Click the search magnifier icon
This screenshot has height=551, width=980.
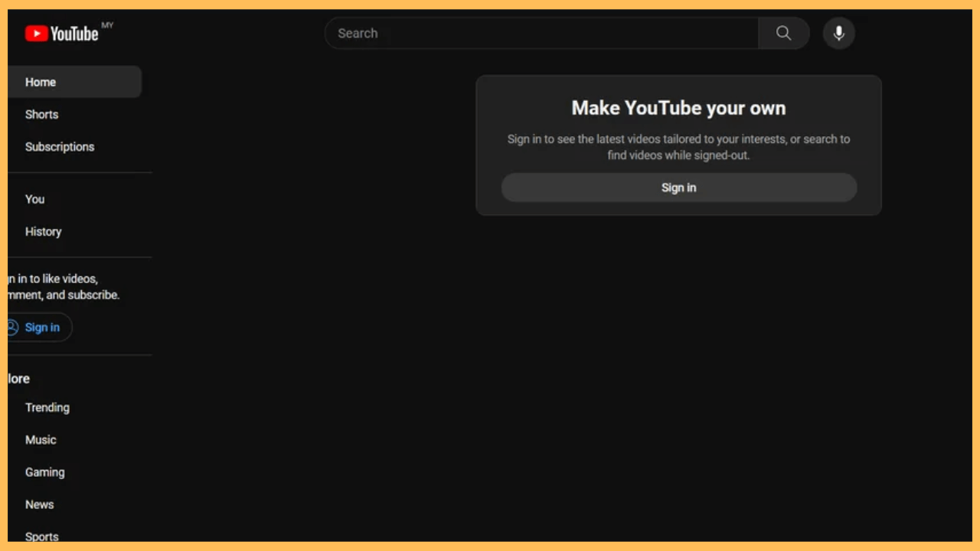pyautogui.click(x=783, y=33)
